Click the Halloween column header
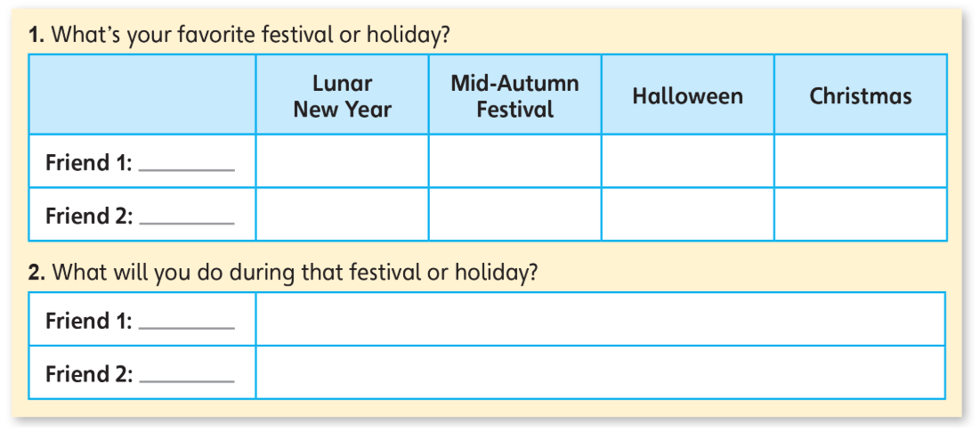980x433 pixels. coord(687,94)
